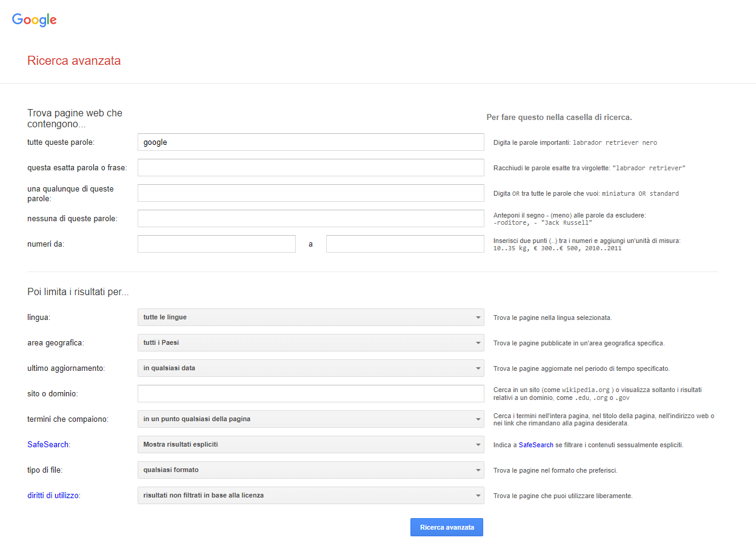Click the SafeSearch link in the description
The width and height of the screenshot is (756, 546).
point(536,445)
